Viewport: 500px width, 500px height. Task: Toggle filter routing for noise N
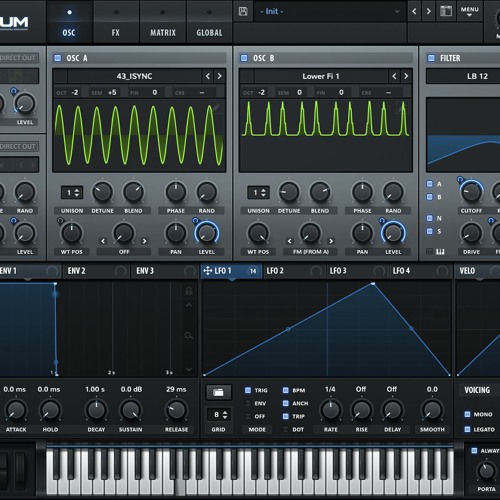[x=430, y=218]
